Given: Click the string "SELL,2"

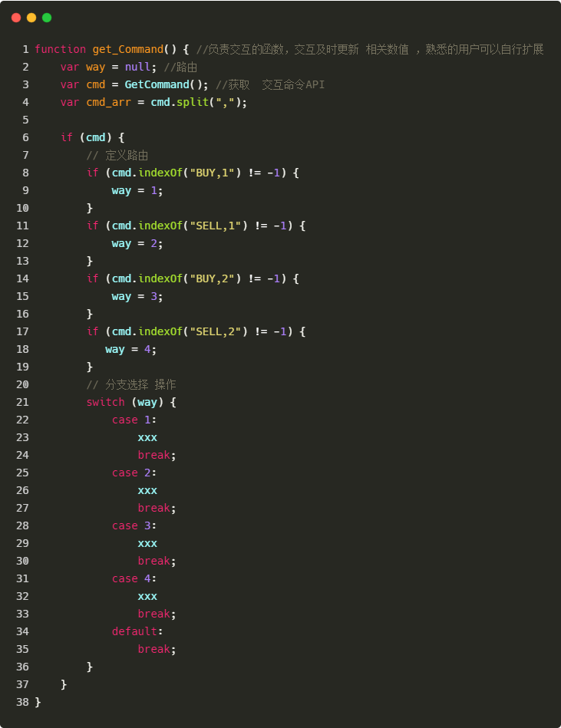Looking at the screenshot, I should (x=216, y=331).
